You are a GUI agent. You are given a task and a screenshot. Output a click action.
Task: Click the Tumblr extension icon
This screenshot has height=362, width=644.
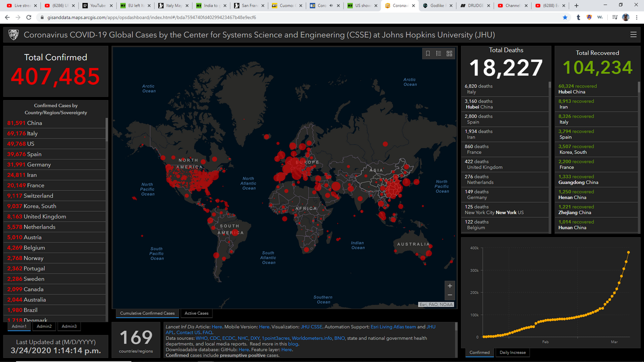578,17
